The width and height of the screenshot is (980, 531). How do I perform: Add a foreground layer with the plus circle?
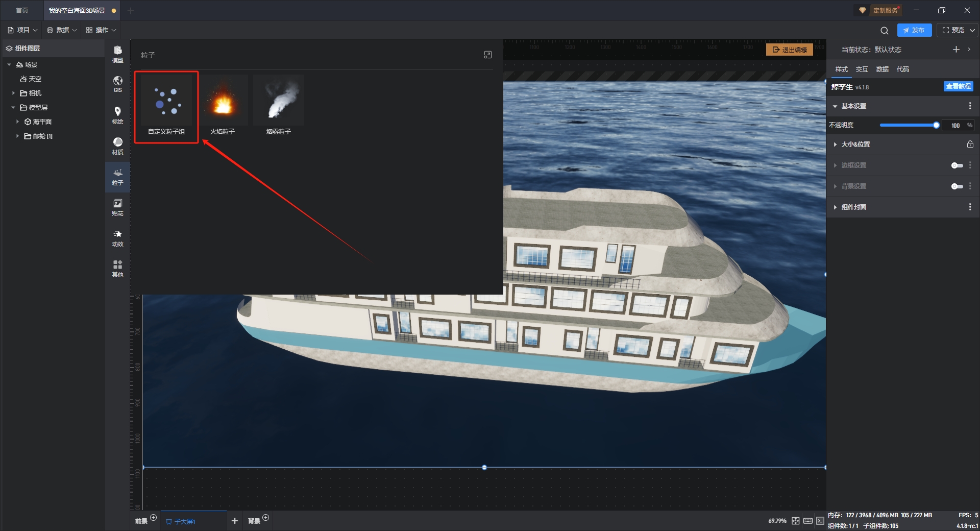point(153,517)
